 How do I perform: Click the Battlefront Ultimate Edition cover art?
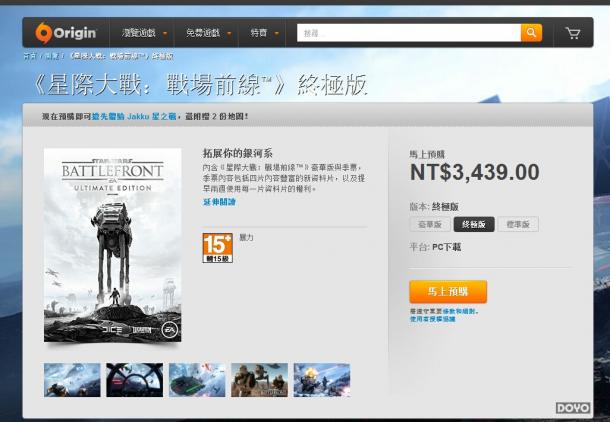112,245
